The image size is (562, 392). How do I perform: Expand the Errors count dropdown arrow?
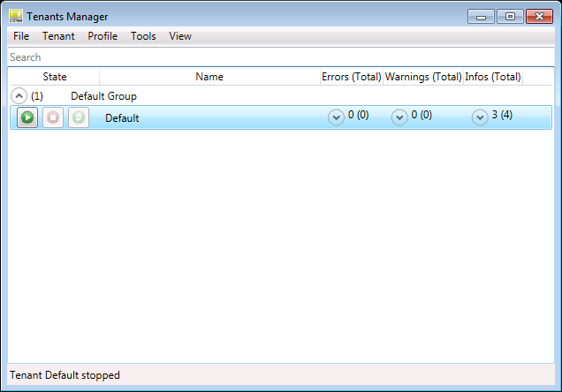coord(336,117)
